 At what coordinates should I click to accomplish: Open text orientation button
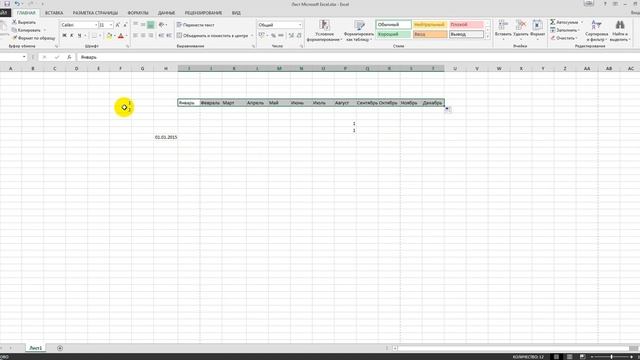point(162,25)
